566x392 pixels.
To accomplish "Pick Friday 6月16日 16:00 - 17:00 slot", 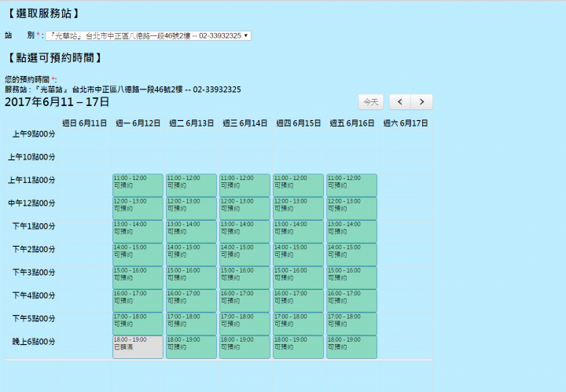I will pos(351,301).
